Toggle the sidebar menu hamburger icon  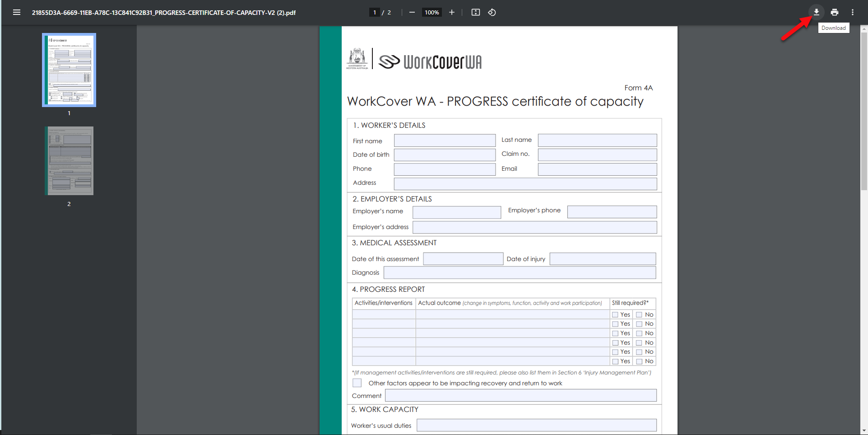point(17,12)
